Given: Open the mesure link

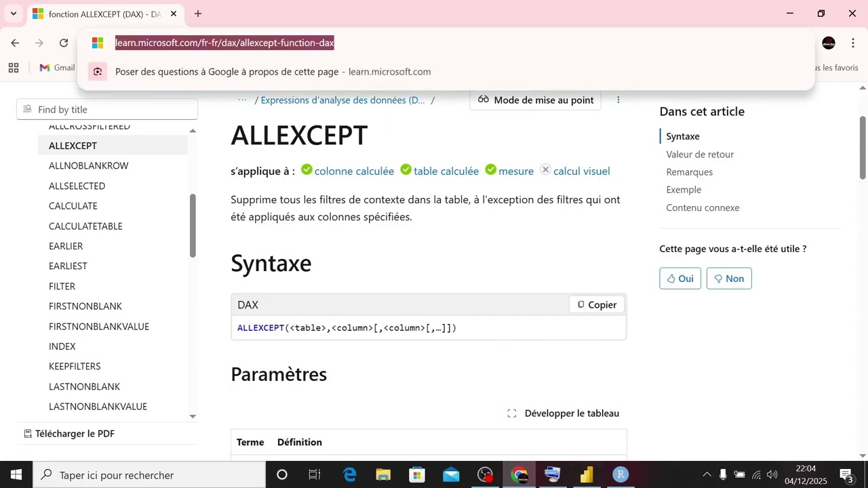Looking at the screenshot, I should coord(516,171).
